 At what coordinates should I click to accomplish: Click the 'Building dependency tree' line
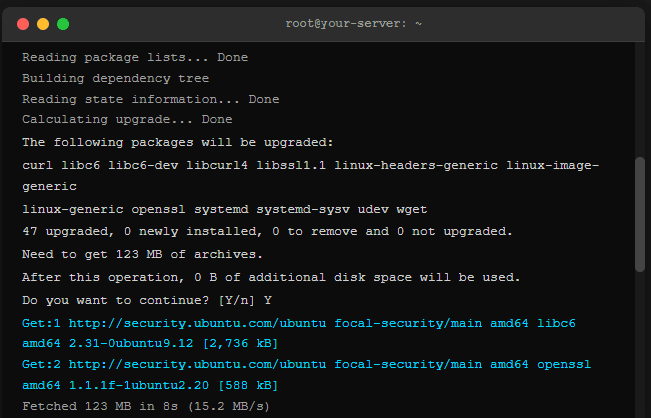(115, 78)
